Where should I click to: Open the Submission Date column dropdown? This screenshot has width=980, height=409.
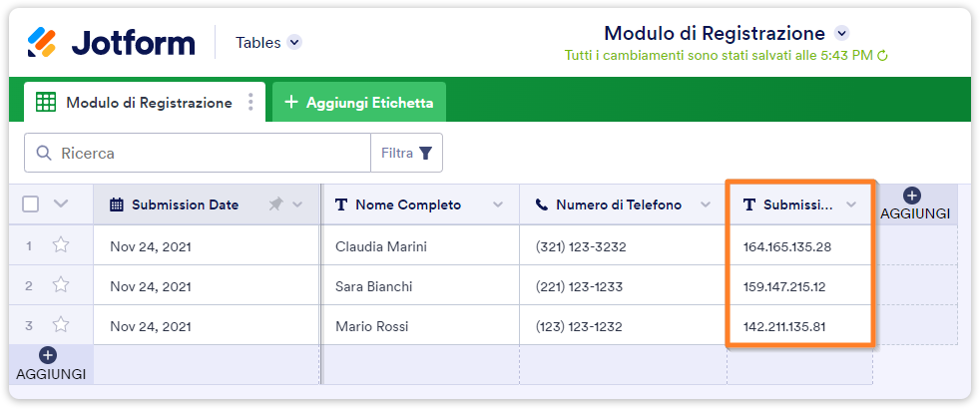pos(297,204)
